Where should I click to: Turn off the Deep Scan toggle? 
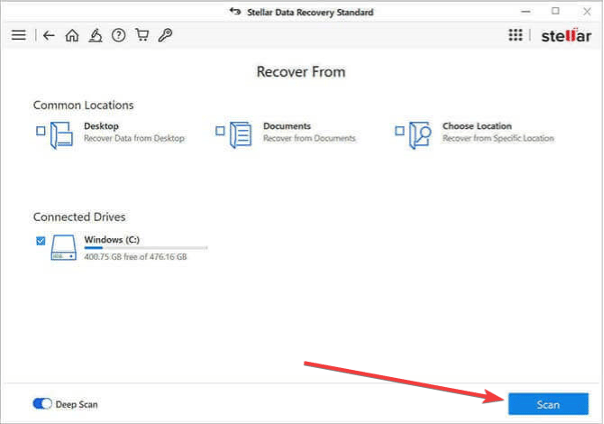click(42, 404)
